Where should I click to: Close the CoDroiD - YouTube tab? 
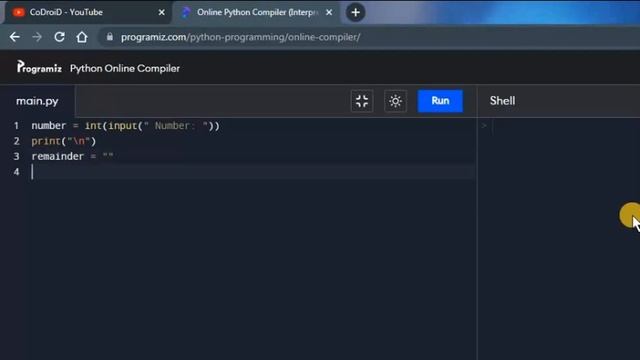[162, 12]
